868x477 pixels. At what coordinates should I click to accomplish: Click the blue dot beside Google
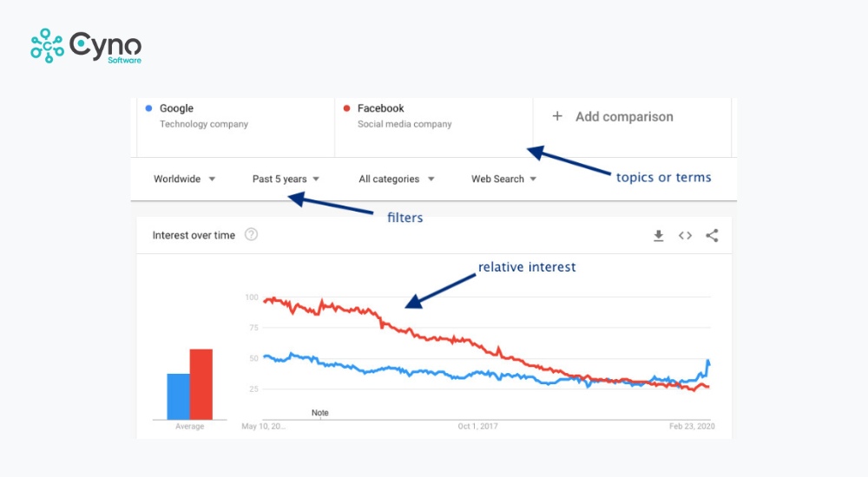point(148,108)
